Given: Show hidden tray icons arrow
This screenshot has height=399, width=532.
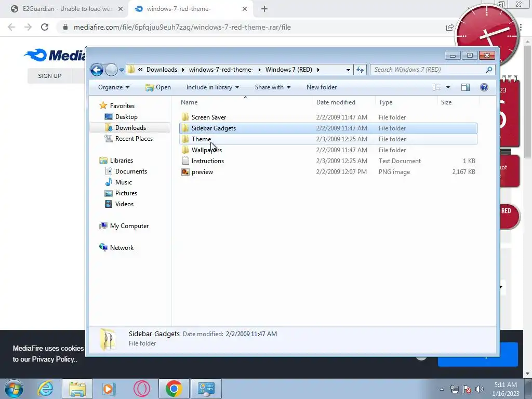Looking at the screenshot, I should [x=442, y=389].
